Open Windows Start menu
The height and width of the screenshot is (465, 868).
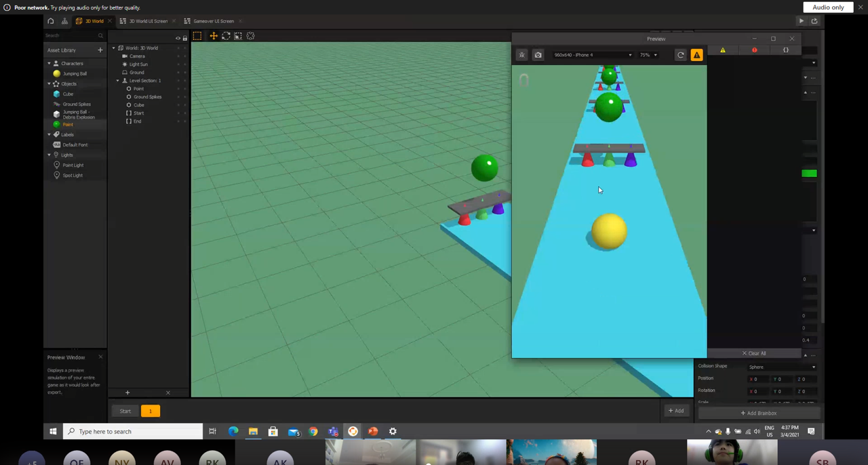(53, 431)
